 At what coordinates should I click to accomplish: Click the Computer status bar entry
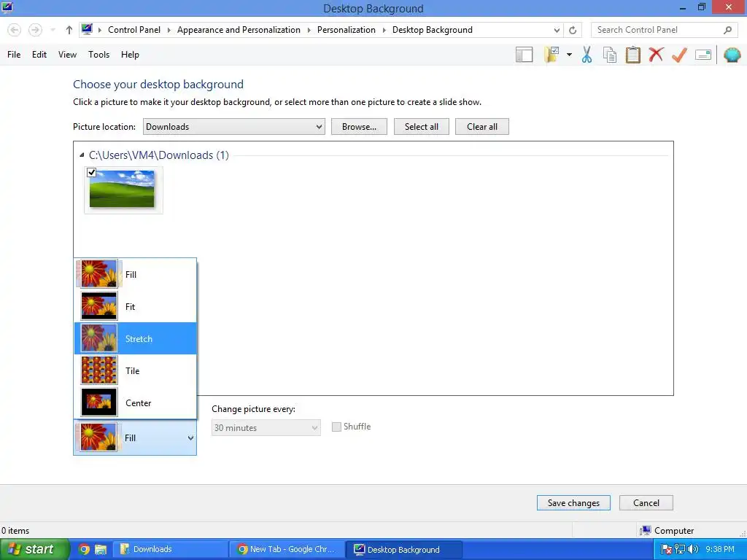click(x=667, y=531)
